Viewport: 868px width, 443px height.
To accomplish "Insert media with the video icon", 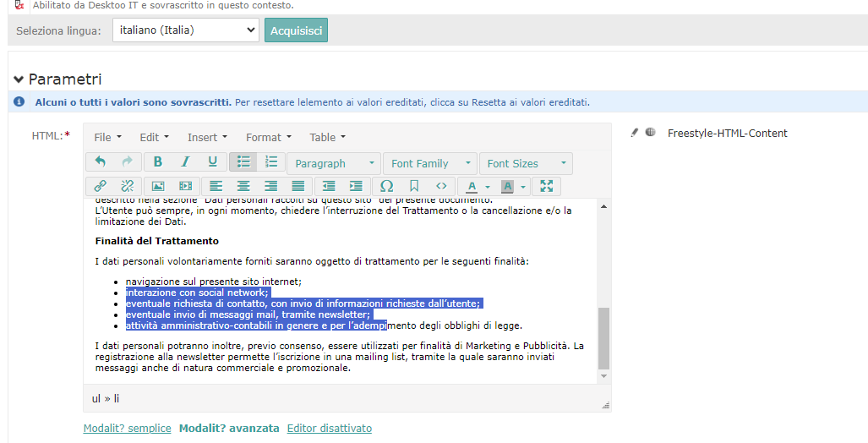I will click(x=185, y=186).
